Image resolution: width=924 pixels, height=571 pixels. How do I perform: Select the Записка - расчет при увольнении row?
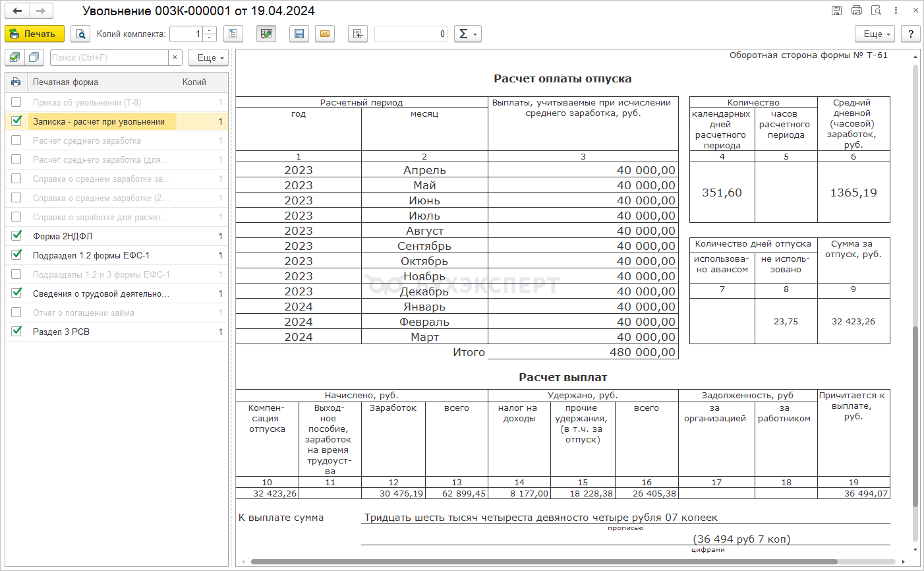click(x=99, y=121)
